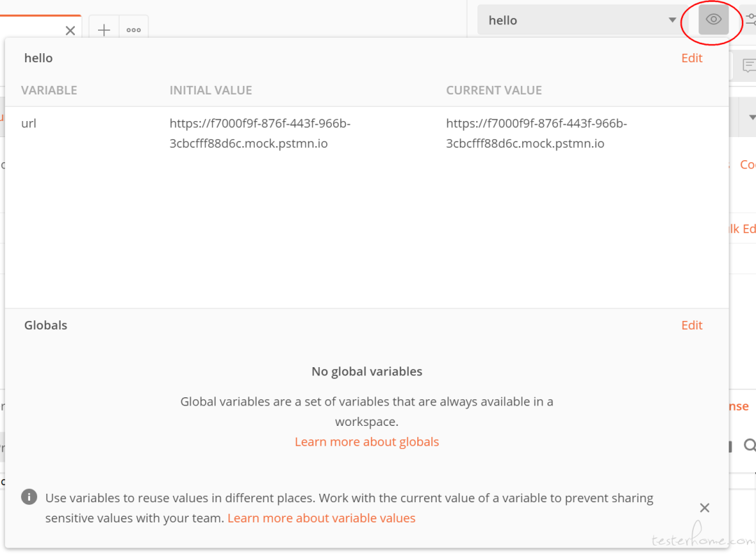Open the tab options three-dots menu
Screen dimensions: 756x556
tap(134, 30)
